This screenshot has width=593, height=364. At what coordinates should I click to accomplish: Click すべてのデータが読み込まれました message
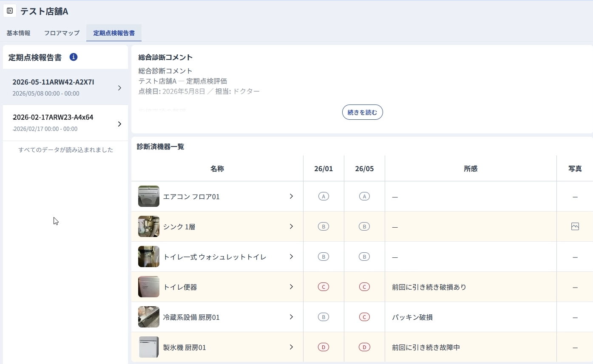pyautogui.click(x=65, y=150)
